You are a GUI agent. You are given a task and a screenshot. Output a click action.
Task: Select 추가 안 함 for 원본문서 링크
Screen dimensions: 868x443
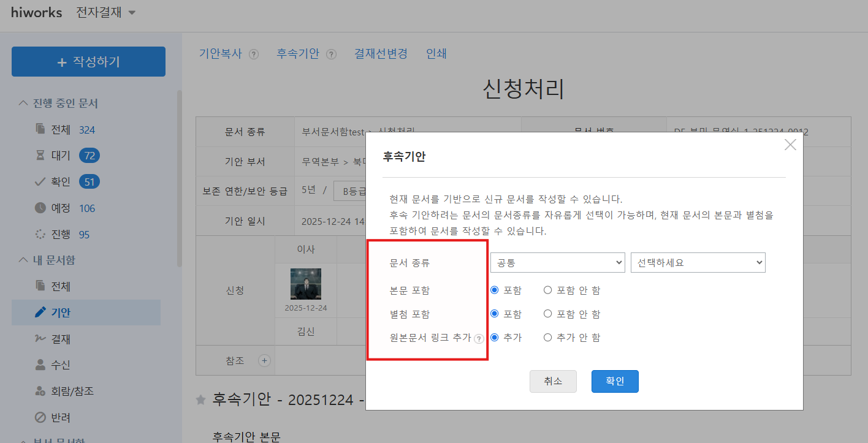pyautogui.click(x=548, y=338)
